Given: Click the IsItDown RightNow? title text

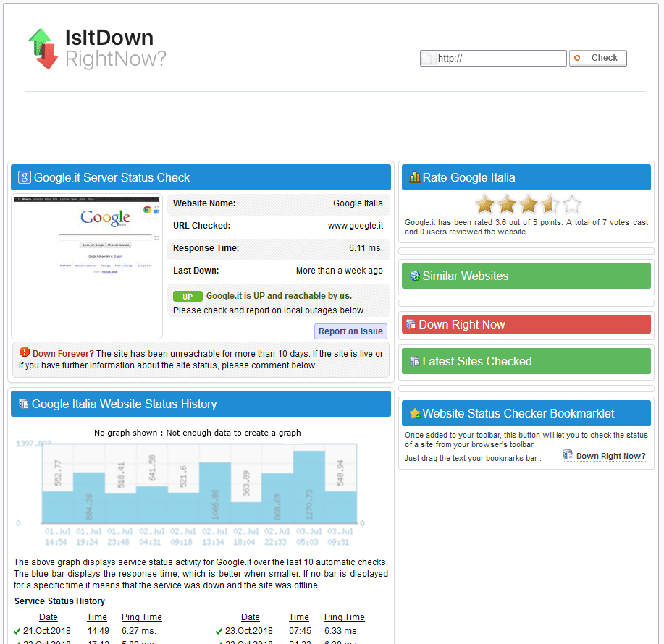Looking at the screenshot, I should (x=114, y=48).
